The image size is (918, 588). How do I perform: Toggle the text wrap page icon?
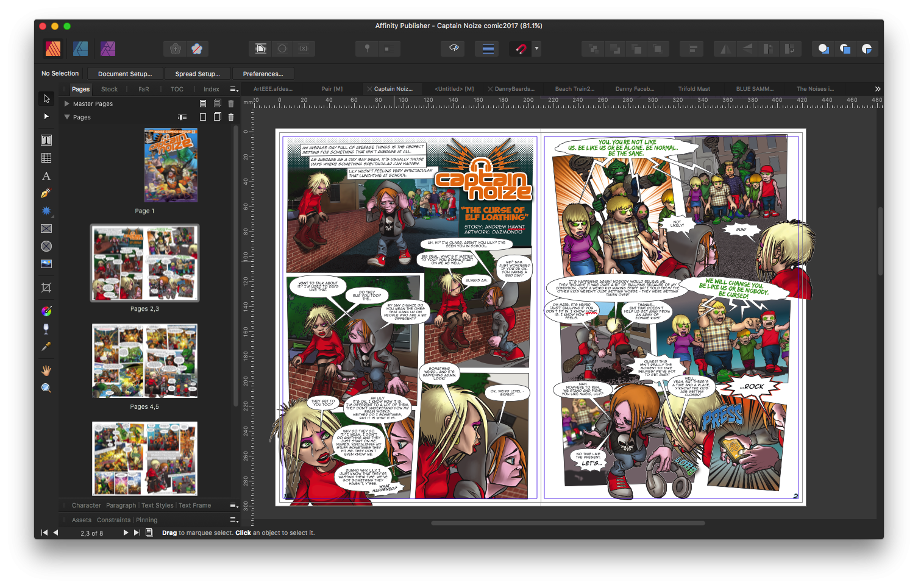pyautogui.click(x=261, y=49)
